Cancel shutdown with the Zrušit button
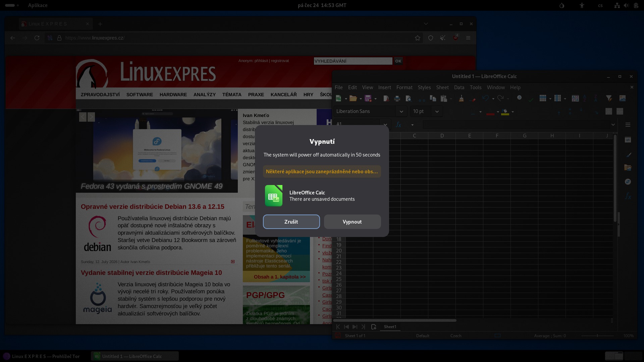This screenshot has height=362, width=644. pos(291,222)
